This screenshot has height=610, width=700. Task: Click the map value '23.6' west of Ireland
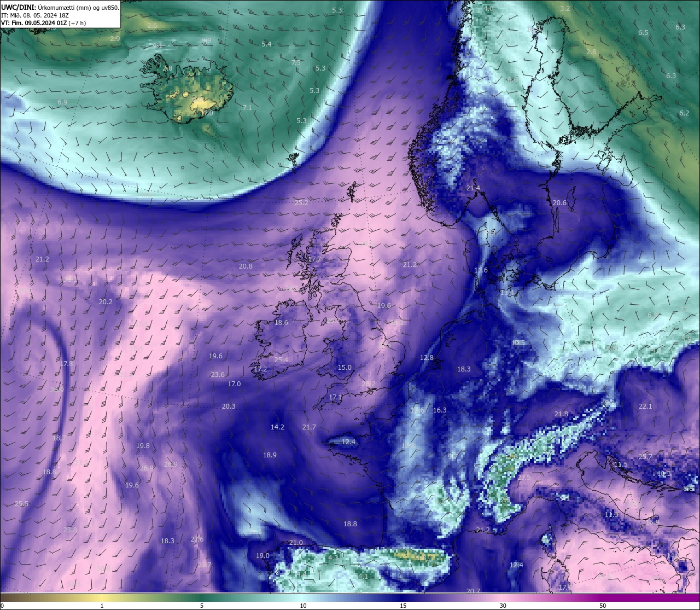[x=218, y=375]
